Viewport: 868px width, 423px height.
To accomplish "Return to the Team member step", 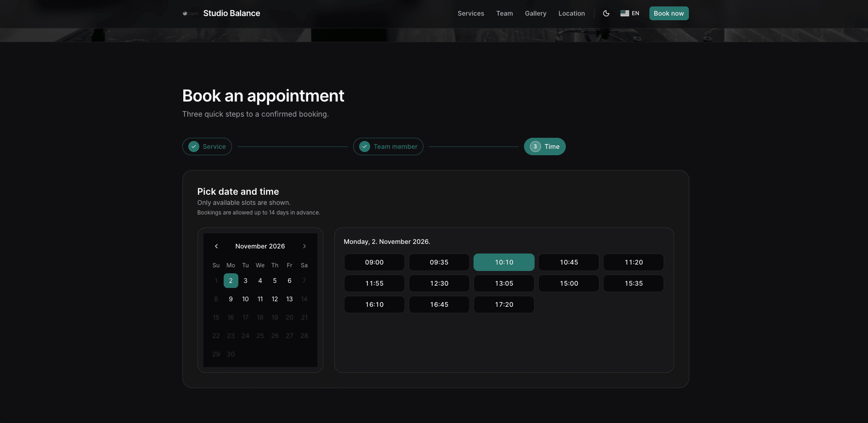I will point(388,147).
